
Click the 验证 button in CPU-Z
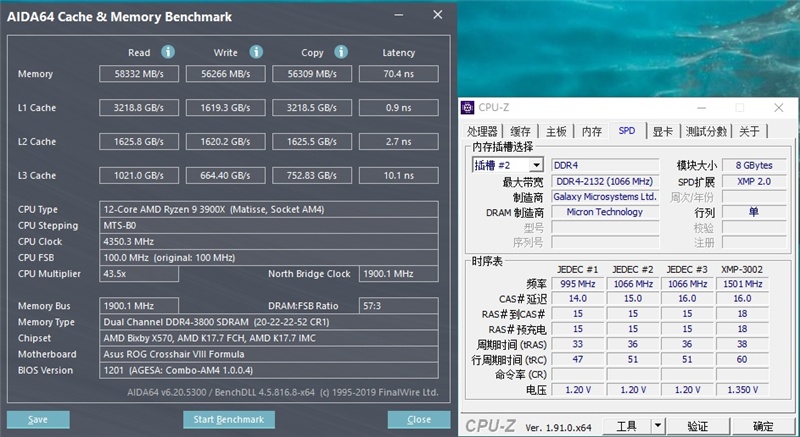click(698, 425)
